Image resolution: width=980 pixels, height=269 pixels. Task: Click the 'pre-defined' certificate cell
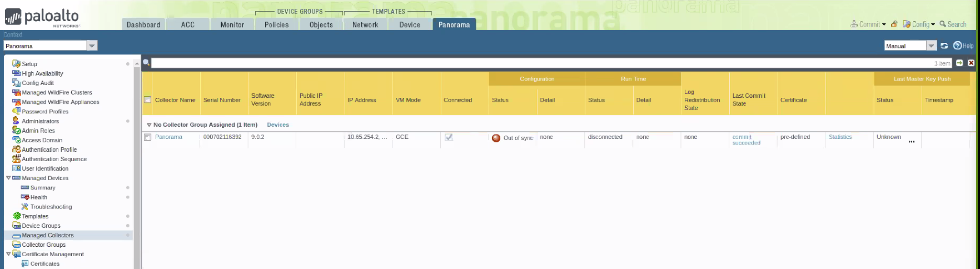click(795, 137)
